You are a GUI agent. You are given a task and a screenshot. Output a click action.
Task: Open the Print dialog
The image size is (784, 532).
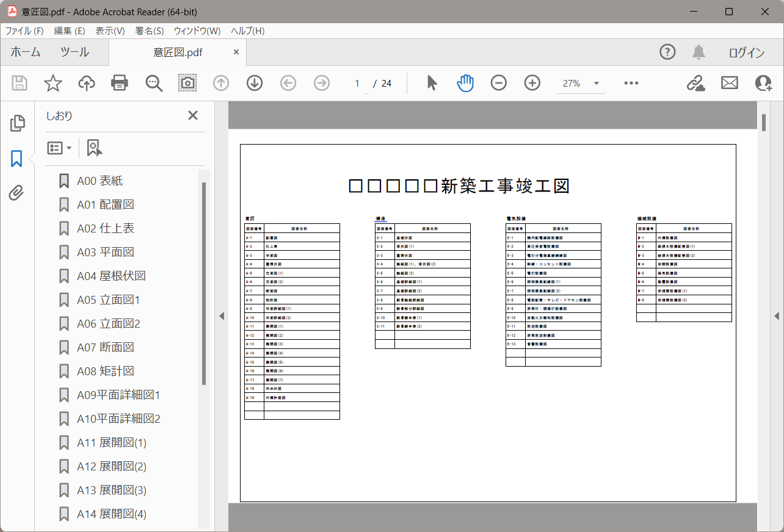tap(119, 83)
